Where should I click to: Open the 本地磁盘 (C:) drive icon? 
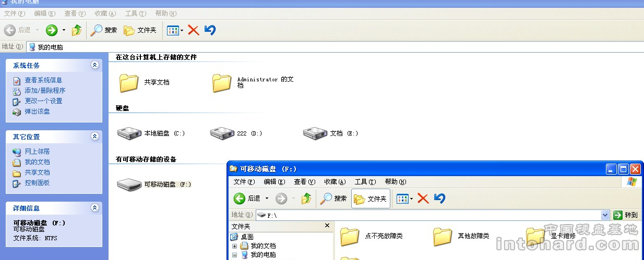click(x=129, y=133)
